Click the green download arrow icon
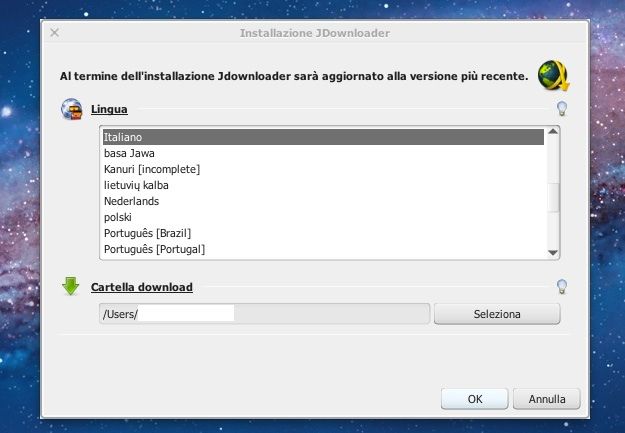Viewport: 625px width, 433px height. tap(71, 286)
